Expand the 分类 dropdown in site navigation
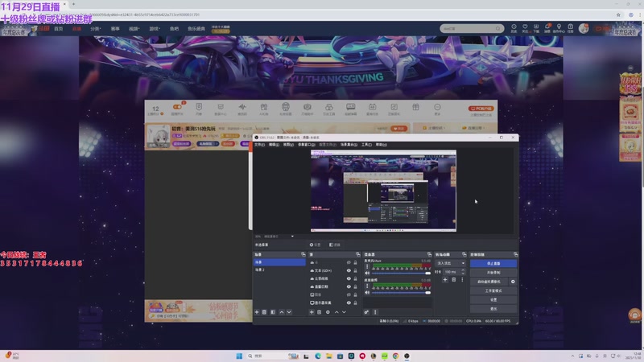644x362 pixels. [95, 29]
